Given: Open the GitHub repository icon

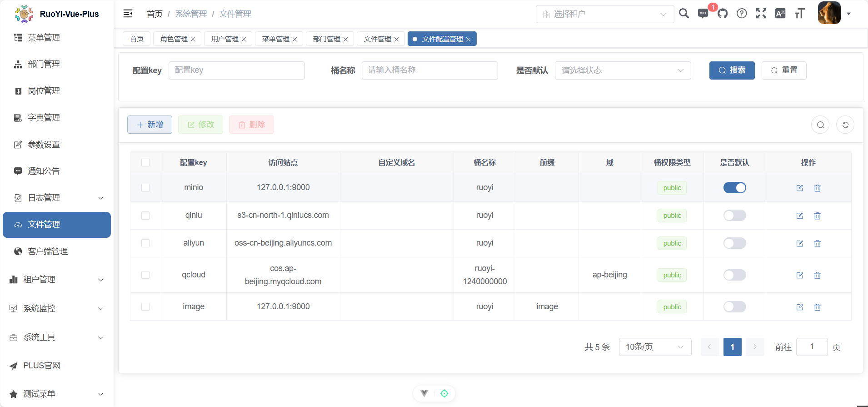Looking at the screenshot, I should [723, 14].
